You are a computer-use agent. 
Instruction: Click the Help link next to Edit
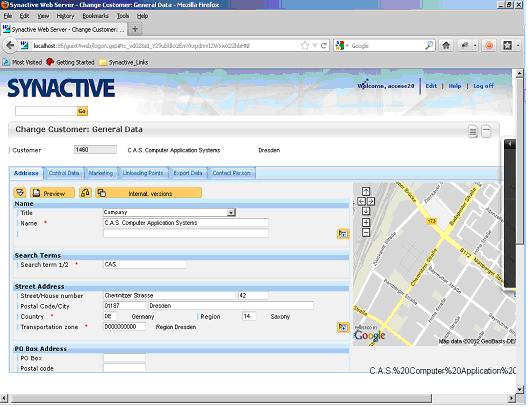coord(455,86)
